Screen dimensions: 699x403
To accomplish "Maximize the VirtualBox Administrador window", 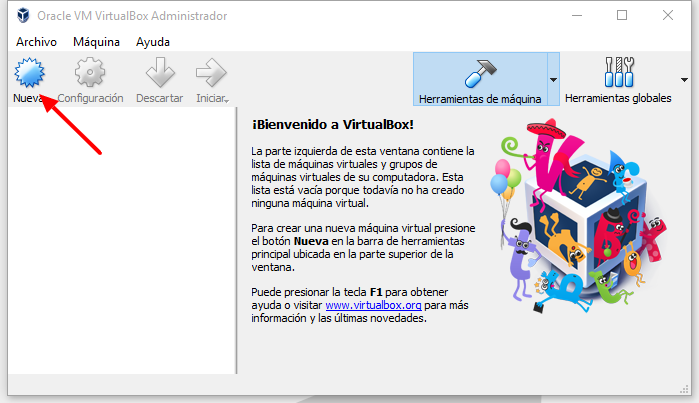I will coord(622,16).
